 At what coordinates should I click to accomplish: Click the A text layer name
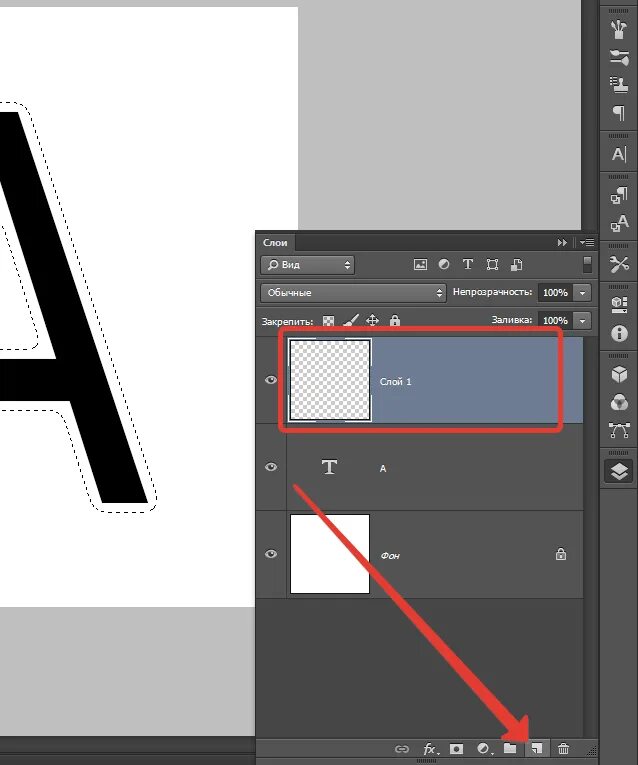[383, 468]
